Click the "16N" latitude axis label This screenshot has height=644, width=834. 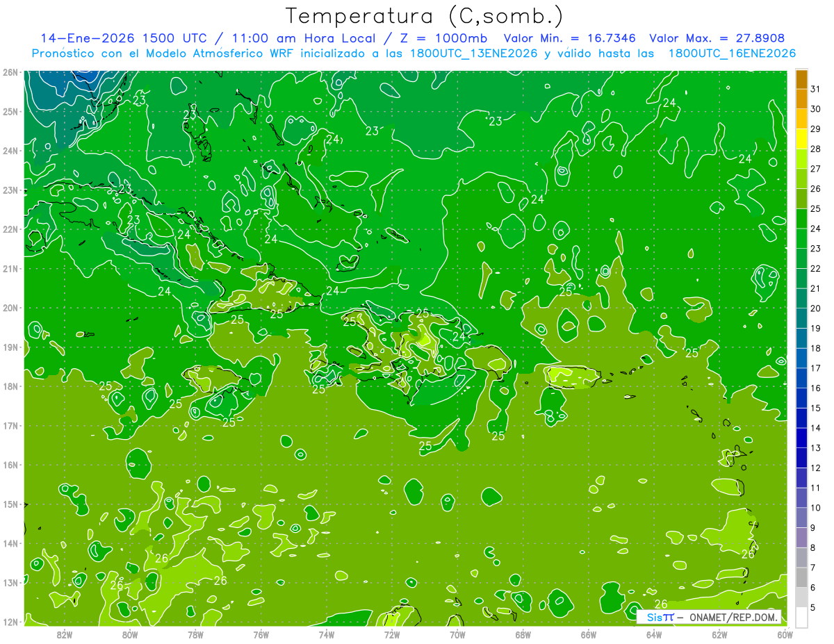point(10,465)
